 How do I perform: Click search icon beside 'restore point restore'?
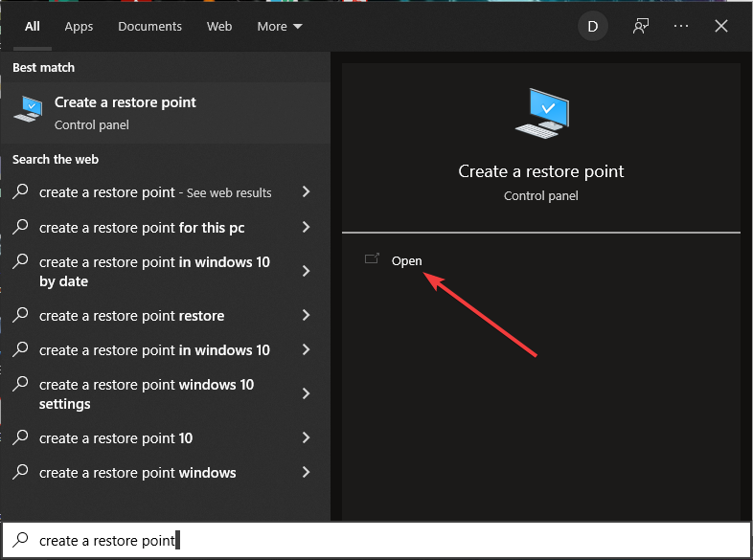tap(20, 314)
